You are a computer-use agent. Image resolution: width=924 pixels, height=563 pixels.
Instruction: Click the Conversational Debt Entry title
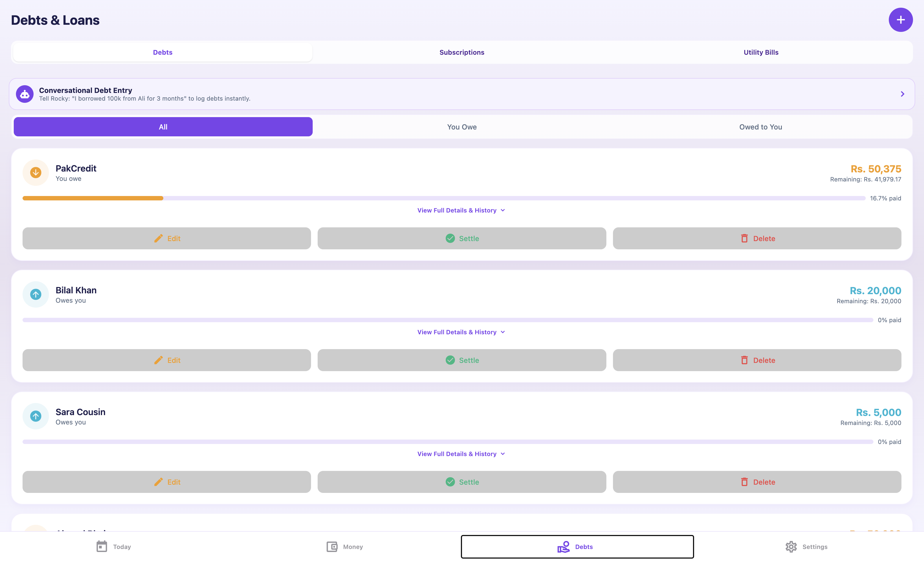(86, 90)
